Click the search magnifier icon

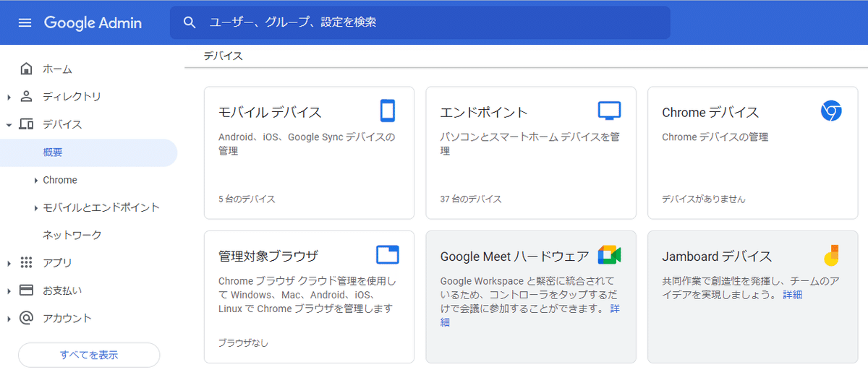(x=190, y=22)
